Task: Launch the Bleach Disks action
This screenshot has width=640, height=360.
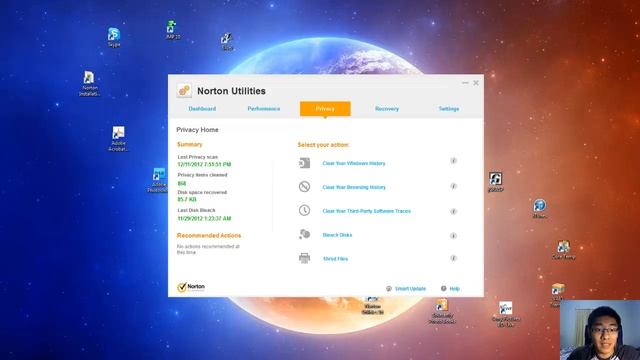Action: [337, 235]
